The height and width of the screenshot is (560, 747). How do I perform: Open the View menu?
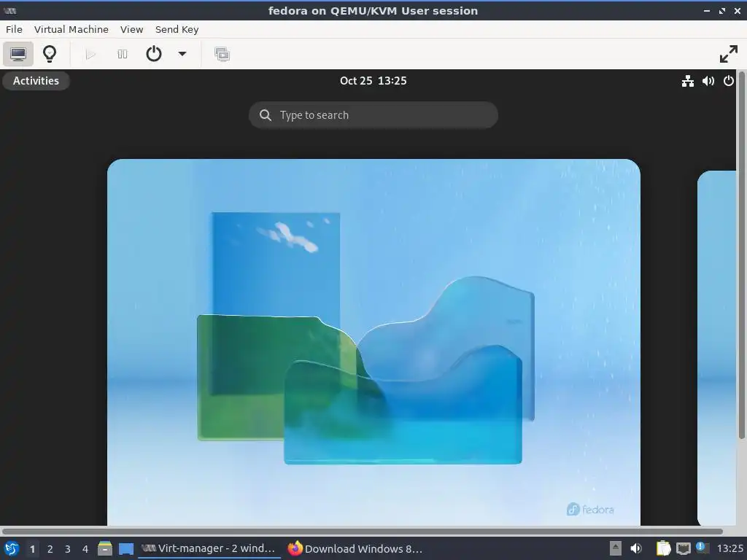[131, 29]
